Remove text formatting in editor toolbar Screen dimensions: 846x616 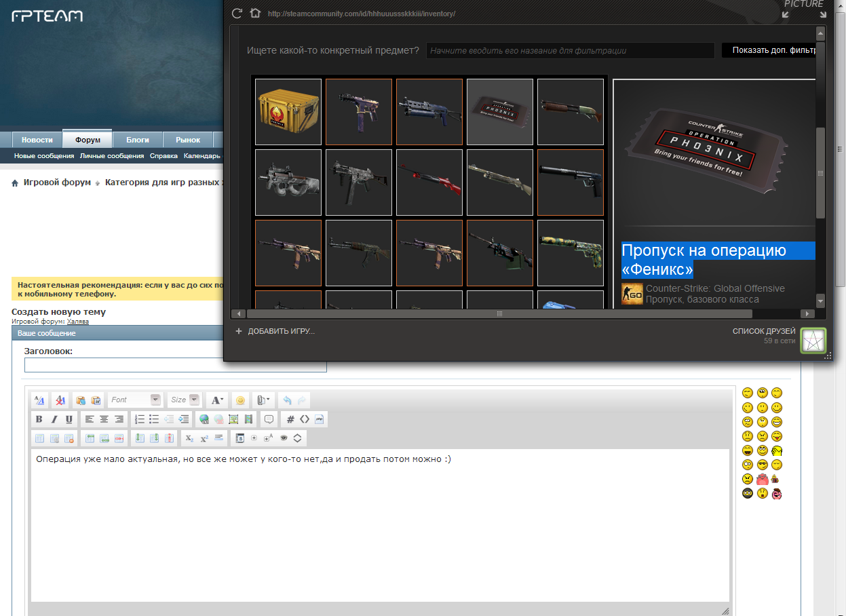60,400
